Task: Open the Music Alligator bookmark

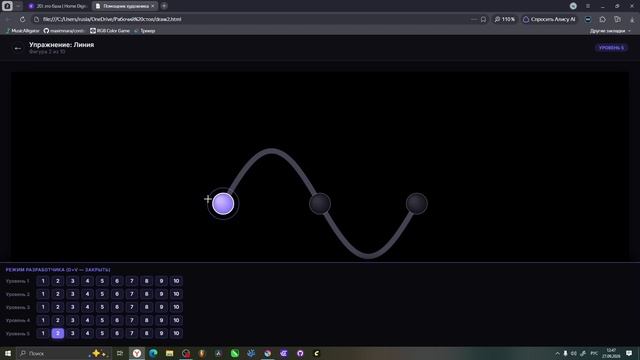Action: coord(23,31)
